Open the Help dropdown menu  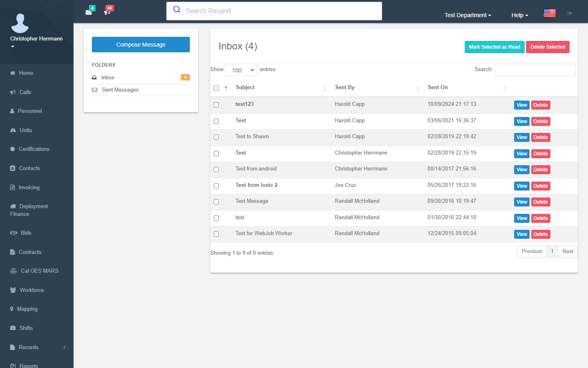click(x=520, y=15)
